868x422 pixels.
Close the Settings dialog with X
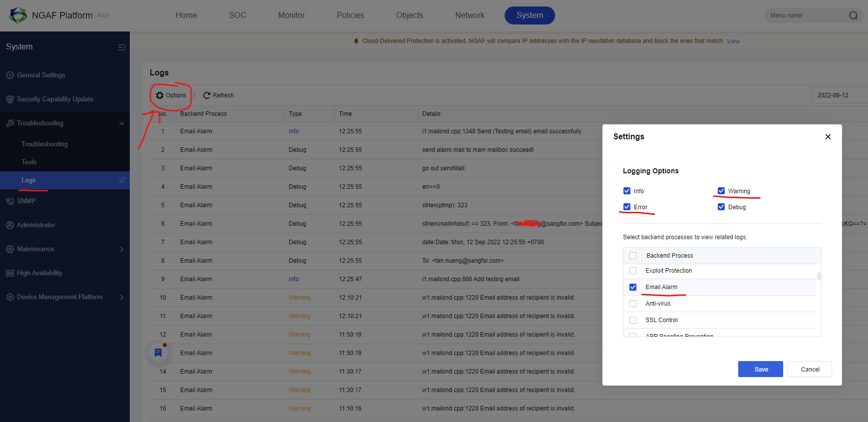coord(828,137)
